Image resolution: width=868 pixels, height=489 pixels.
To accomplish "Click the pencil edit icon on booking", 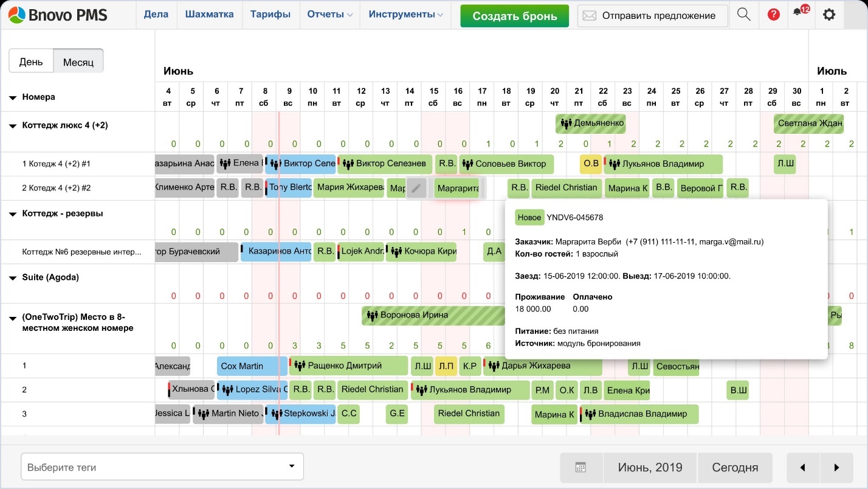I will [x=416, y=189].
